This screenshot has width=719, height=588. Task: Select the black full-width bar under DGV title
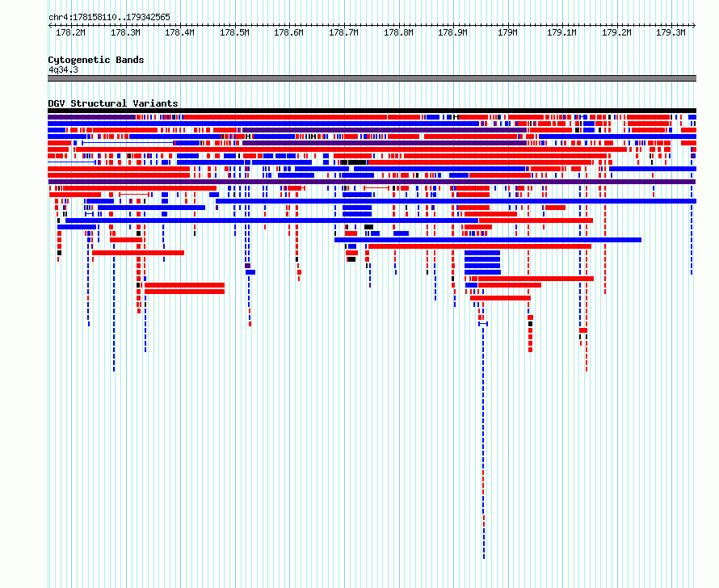point(372,111)
